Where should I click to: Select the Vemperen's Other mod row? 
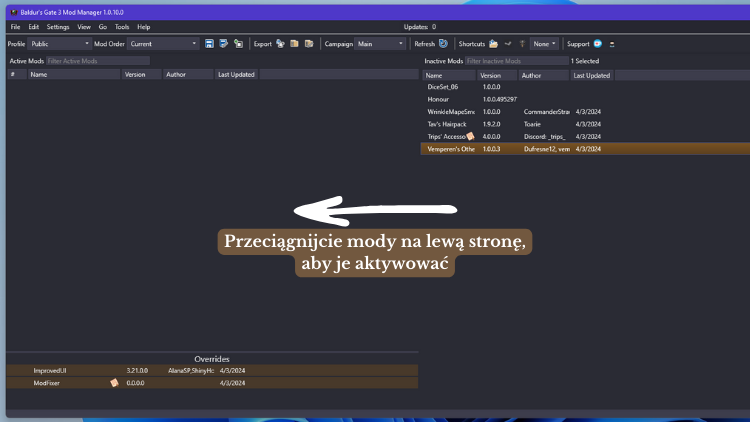pyautogui.click(x=585, y=149)
